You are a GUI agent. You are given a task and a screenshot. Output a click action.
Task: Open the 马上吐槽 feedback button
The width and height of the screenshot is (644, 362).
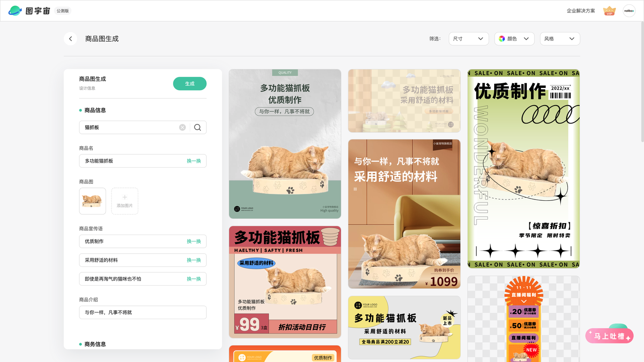click(609, 336)
